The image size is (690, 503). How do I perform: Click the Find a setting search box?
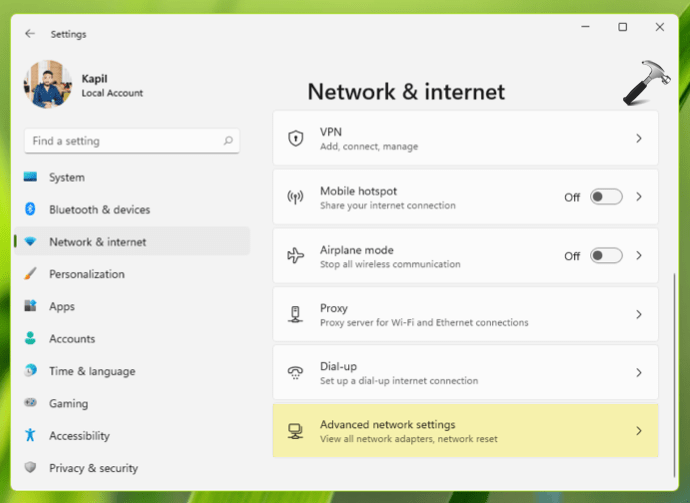click(x=132, y=141)
